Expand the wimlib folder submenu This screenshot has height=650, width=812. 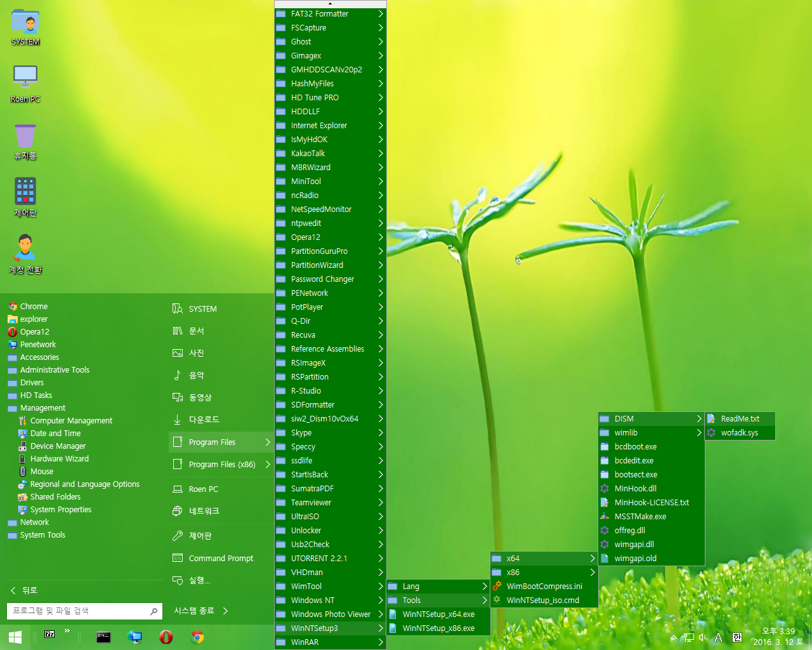click(699, 433)
